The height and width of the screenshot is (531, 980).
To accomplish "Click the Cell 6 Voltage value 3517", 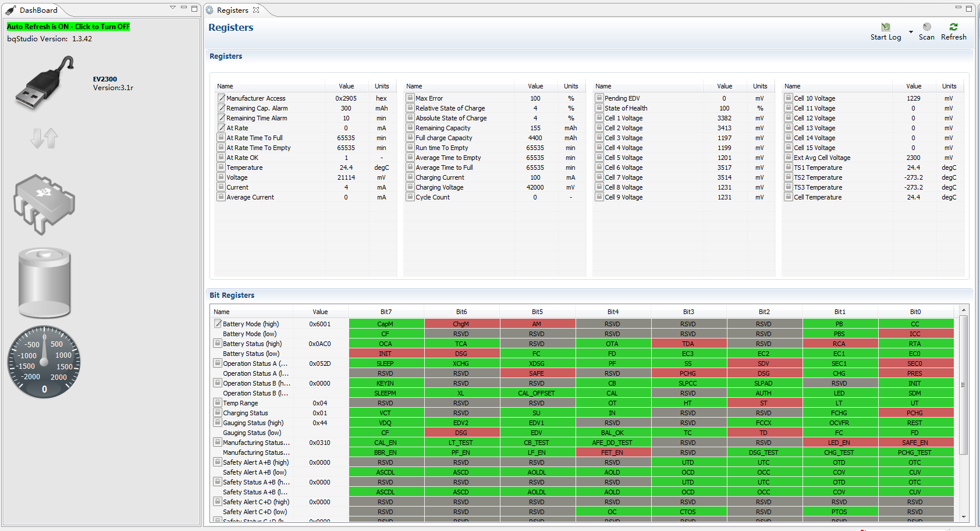I will 725,168.
